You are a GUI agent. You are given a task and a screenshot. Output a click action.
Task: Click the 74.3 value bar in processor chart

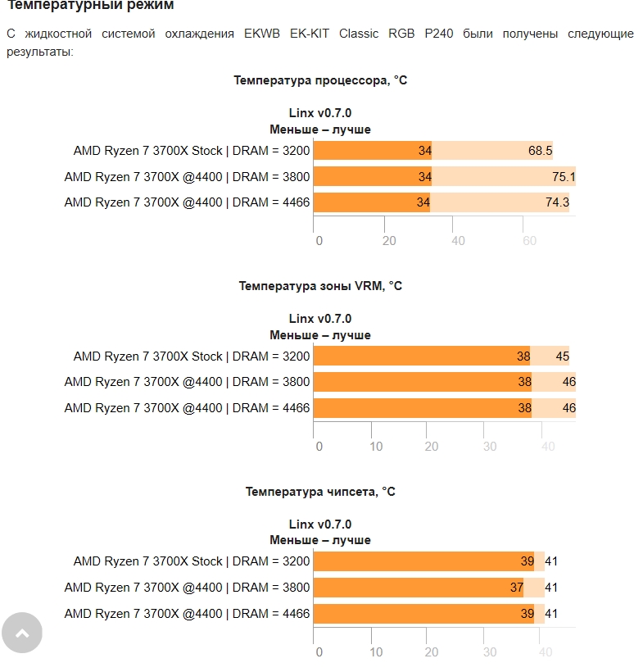point(500,202)
